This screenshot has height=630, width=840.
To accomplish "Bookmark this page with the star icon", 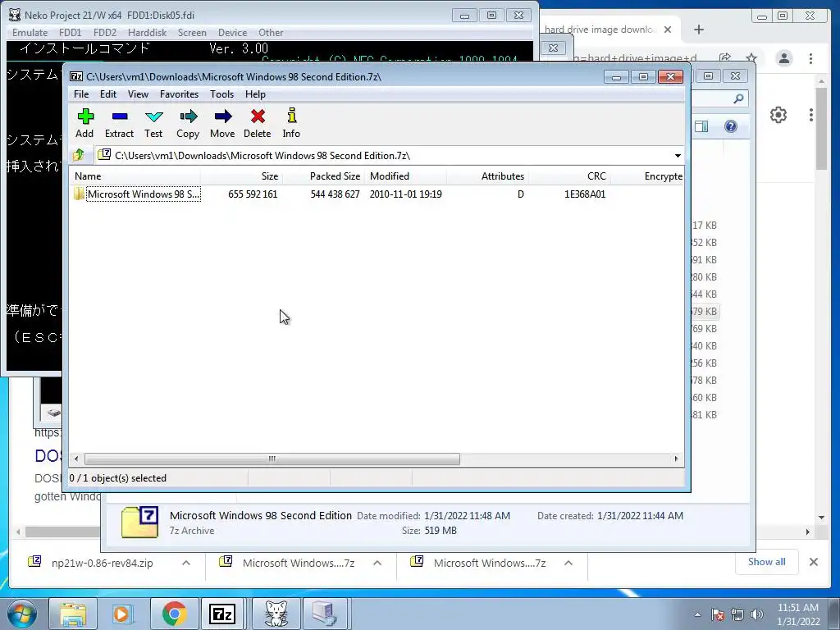I will coord(751,58).
